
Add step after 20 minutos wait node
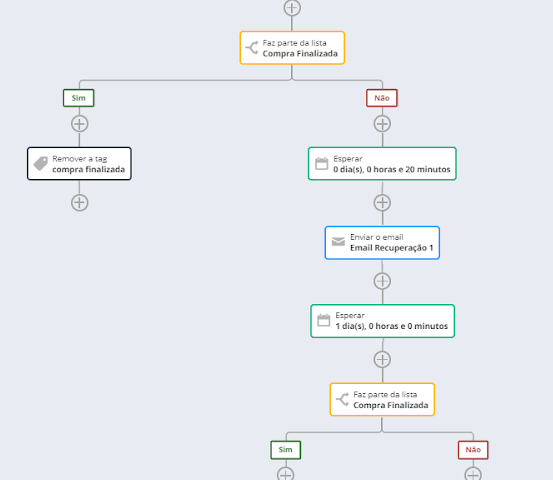click(382, 203)
